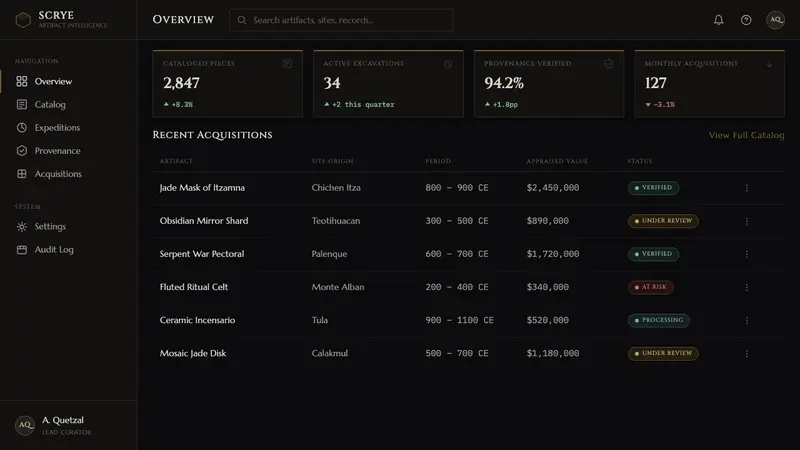Click Under Review badge on Mosaic Jade Disk row

click(x=663, y=354)
